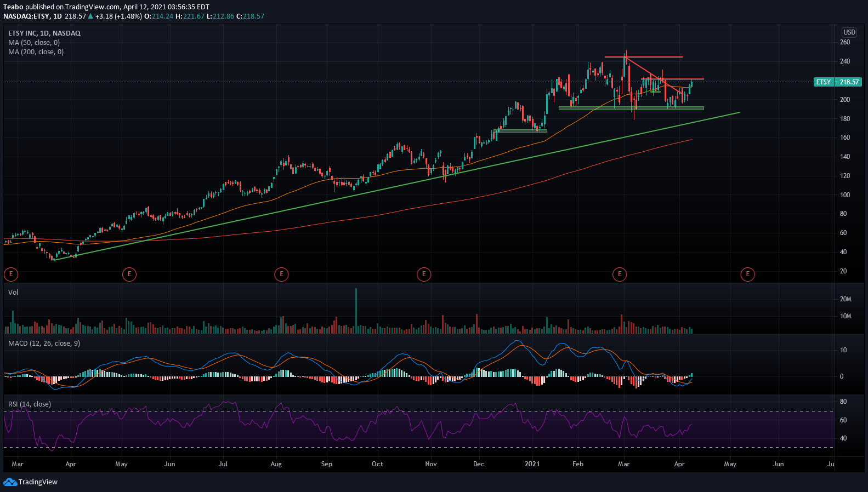Click the 'Mar' 2020 label on the time axis
868x492 pixels.
coord(18,464)
